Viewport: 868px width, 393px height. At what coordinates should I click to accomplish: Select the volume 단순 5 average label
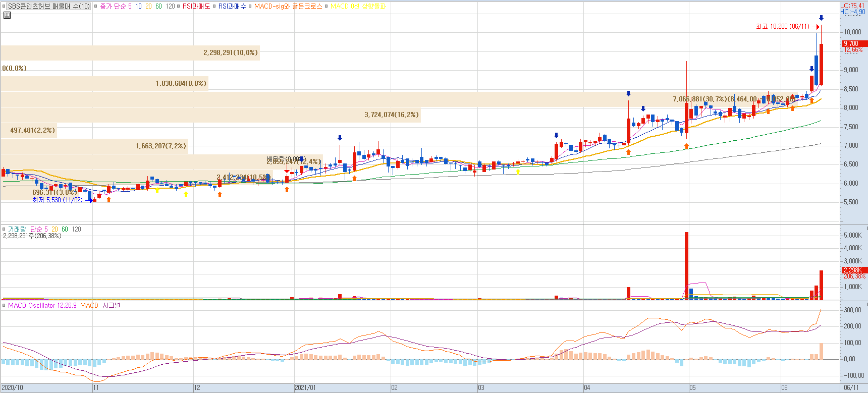(39, 229)
